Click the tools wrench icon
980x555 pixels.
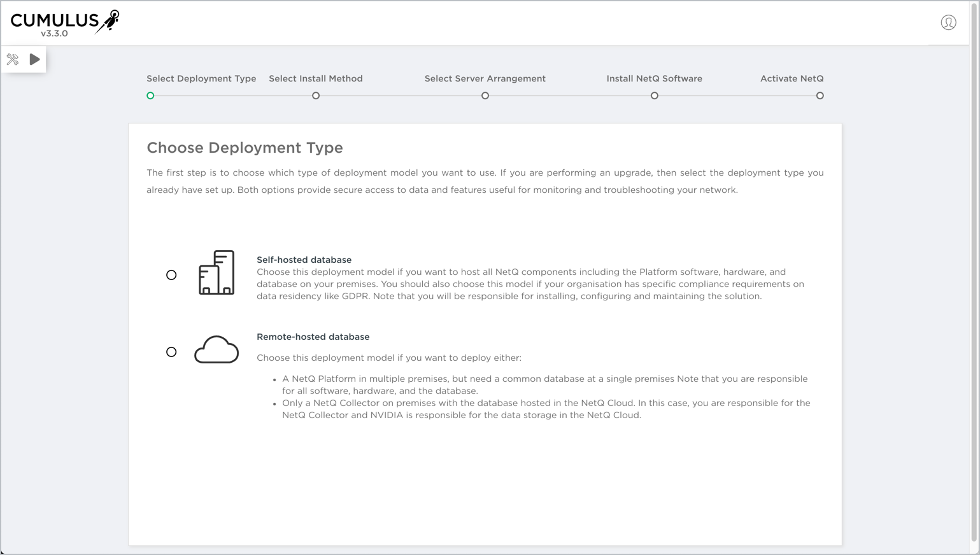13,60
